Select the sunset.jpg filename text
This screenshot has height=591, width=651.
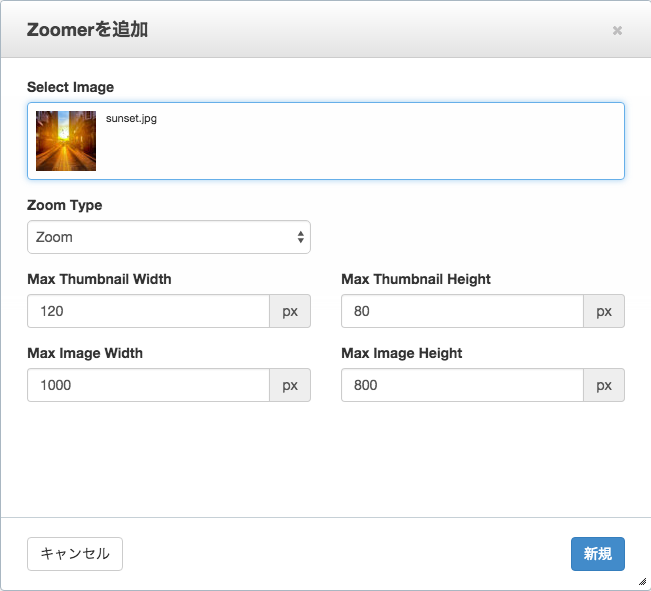(x=131, y=118)
